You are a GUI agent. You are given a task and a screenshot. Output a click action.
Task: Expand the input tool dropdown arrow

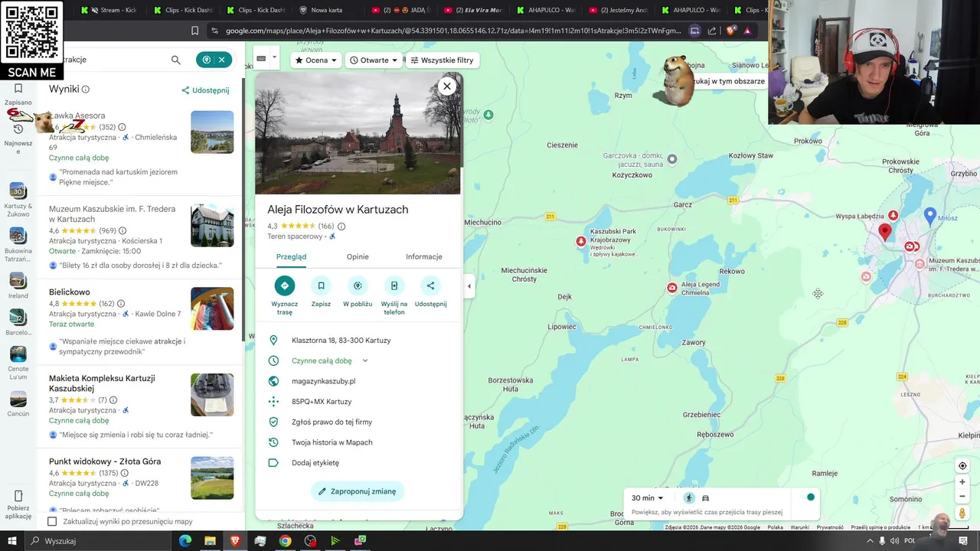click(x=274, y=59)
